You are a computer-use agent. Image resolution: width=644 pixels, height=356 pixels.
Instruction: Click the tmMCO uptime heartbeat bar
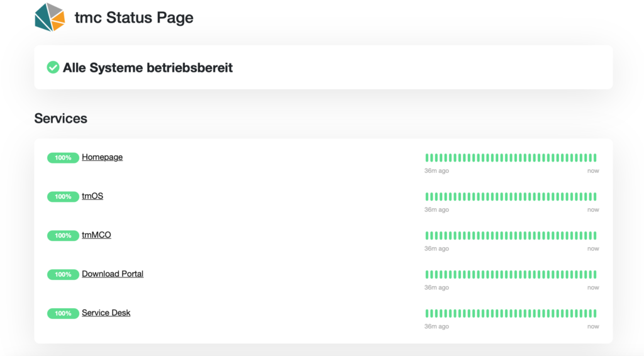click(x=511, y=236)
